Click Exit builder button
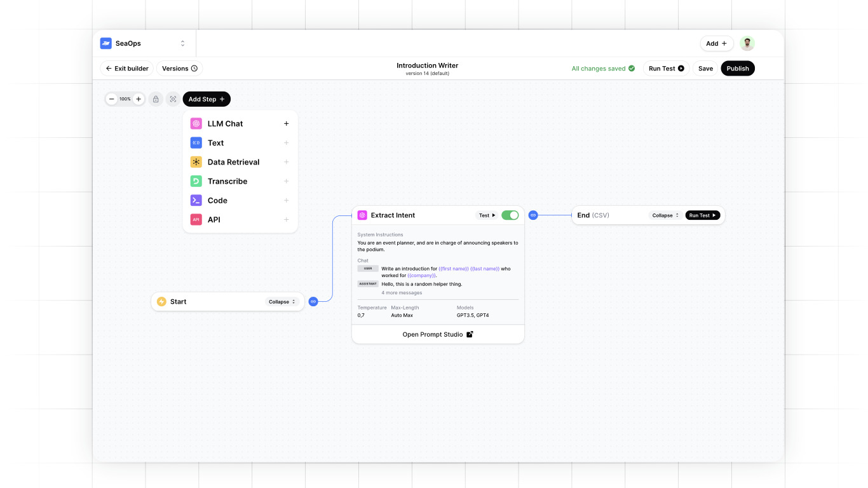Viewport: 868px width, 488px height. click(x=127, y=69)
